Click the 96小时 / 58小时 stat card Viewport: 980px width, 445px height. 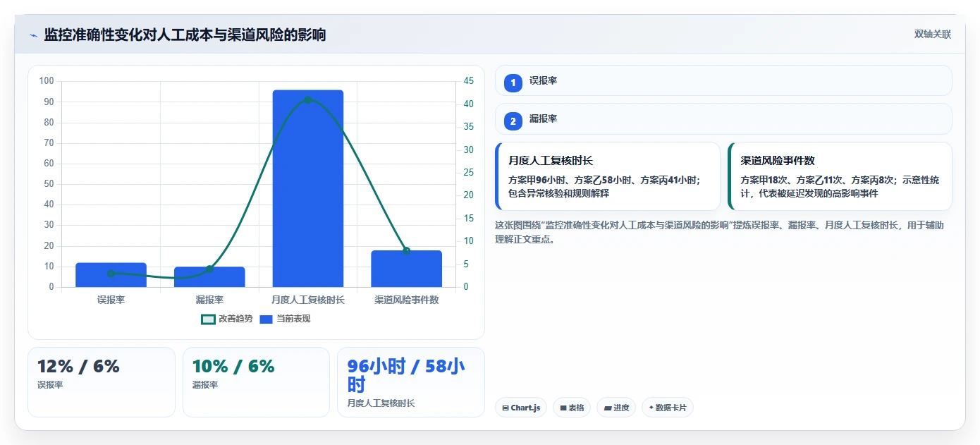(x=411, y=382)
